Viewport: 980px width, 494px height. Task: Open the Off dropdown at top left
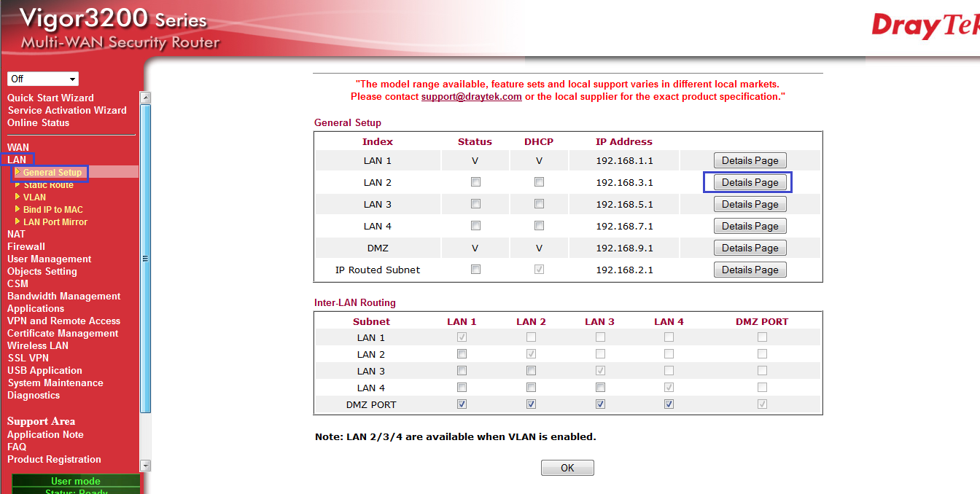pyautogui.click(x=43, y=79)
